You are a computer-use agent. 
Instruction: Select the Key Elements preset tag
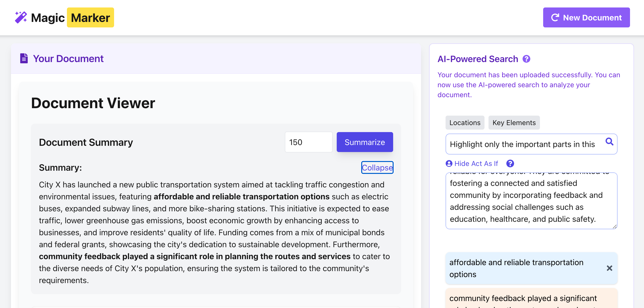[514, 123]
